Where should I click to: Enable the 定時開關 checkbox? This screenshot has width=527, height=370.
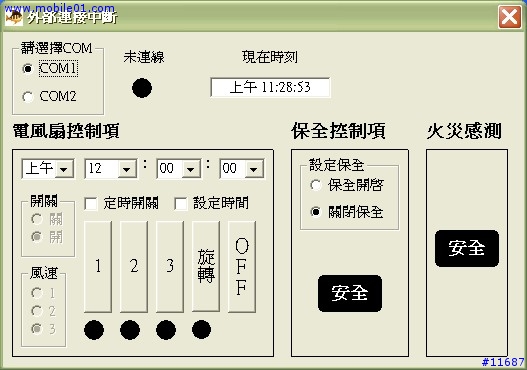tap(91, 204)
